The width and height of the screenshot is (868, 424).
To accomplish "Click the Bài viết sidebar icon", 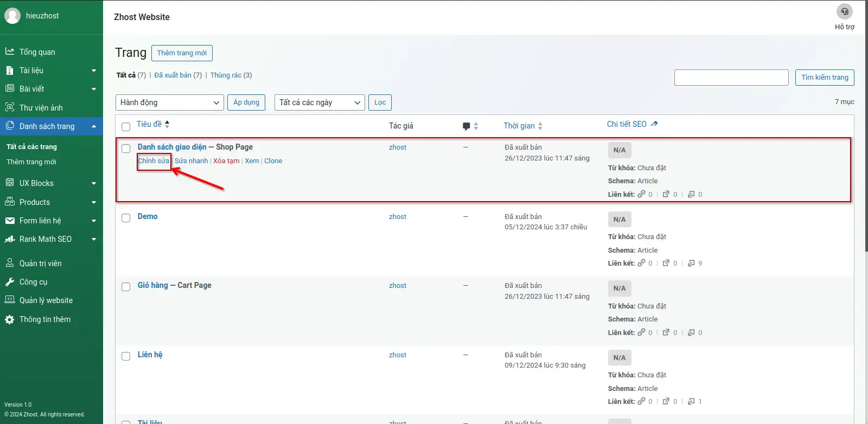I will [x=10, y=88].
